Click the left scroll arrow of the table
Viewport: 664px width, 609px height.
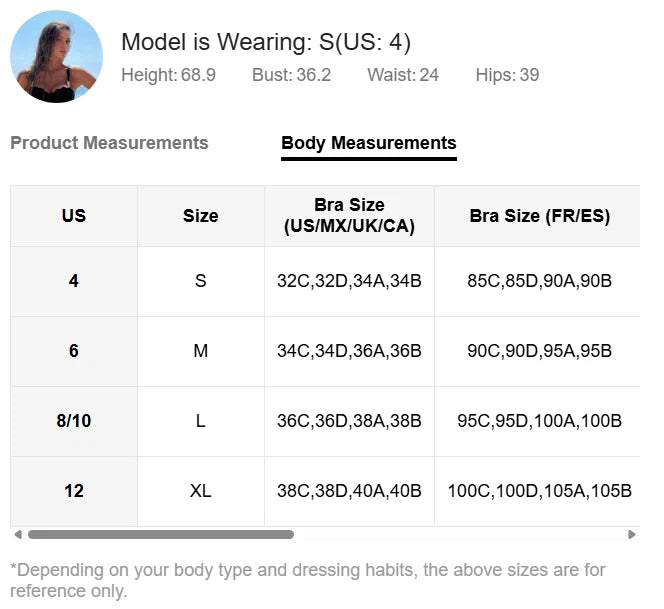17,535
